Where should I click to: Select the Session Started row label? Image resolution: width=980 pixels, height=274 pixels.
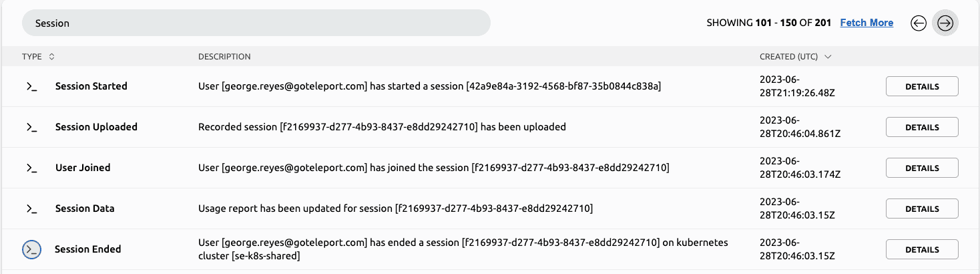[91, 86]
